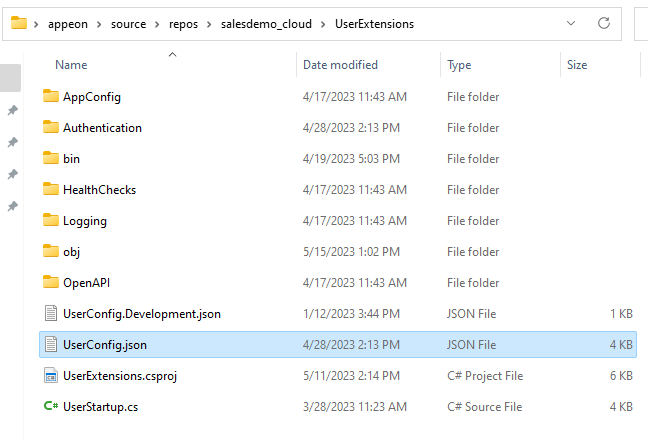Screen dimensions: 648x440
Task: Sort files by Name column header
Action: (71, 65)
